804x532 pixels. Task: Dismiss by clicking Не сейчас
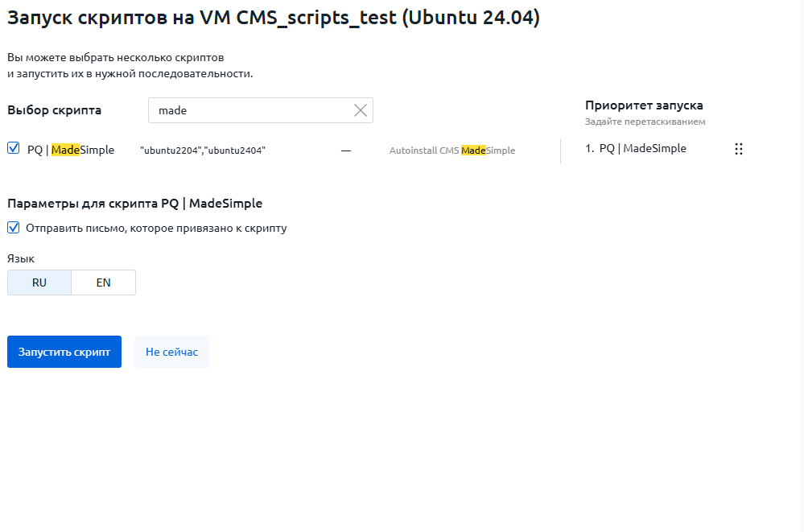pyautogui.click(x=171, y=352)
